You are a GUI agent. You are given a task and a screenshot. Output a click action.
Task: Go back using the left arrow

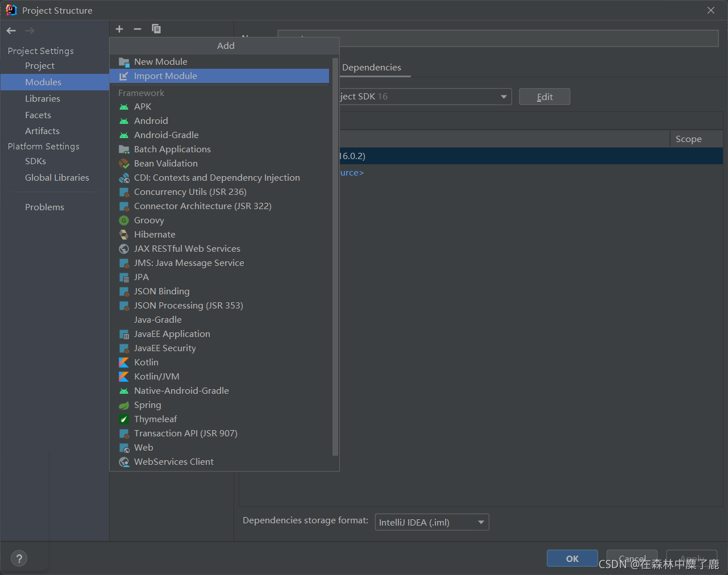11,31
